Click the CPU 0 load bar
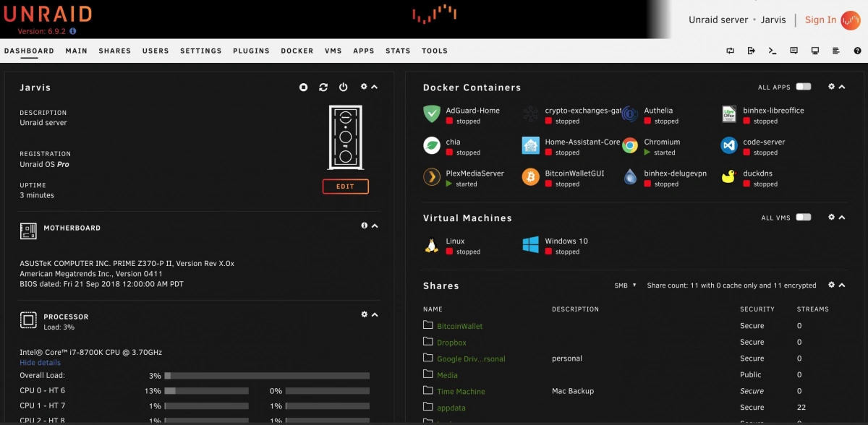Viewport: 868px width, 425px height. [206, 391]
